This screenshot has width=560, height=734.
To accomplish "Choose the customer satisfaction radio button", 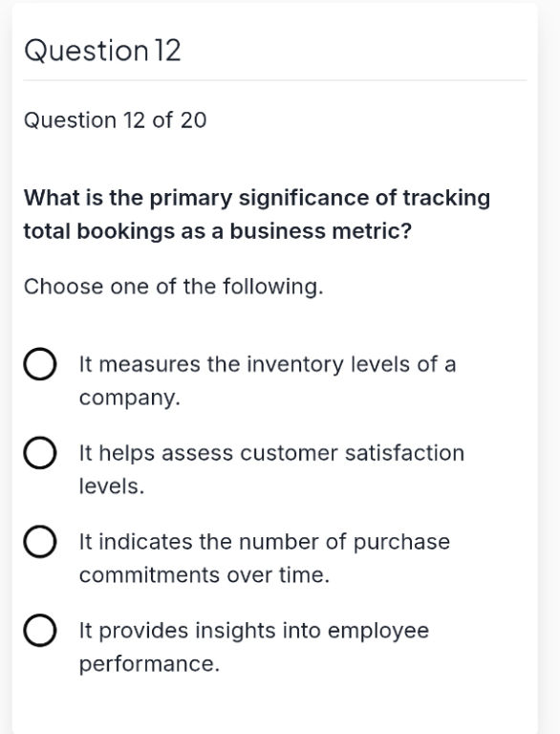I will point(40,453).
